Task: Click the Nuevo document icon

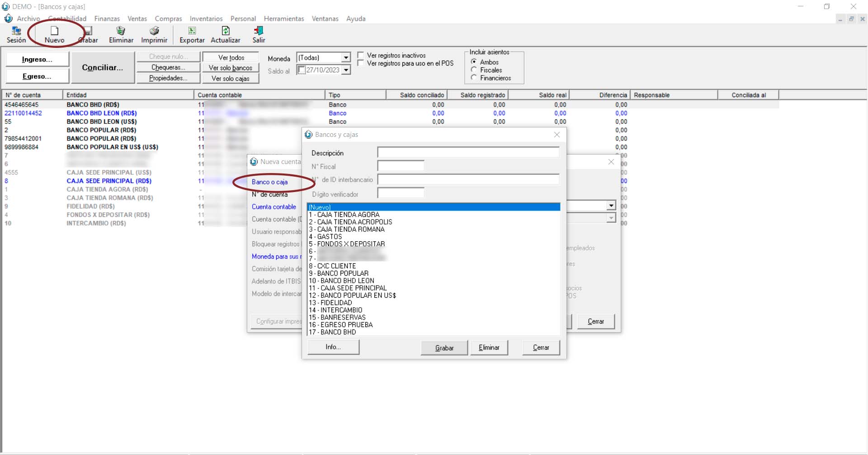Action: tap(54, 31)
